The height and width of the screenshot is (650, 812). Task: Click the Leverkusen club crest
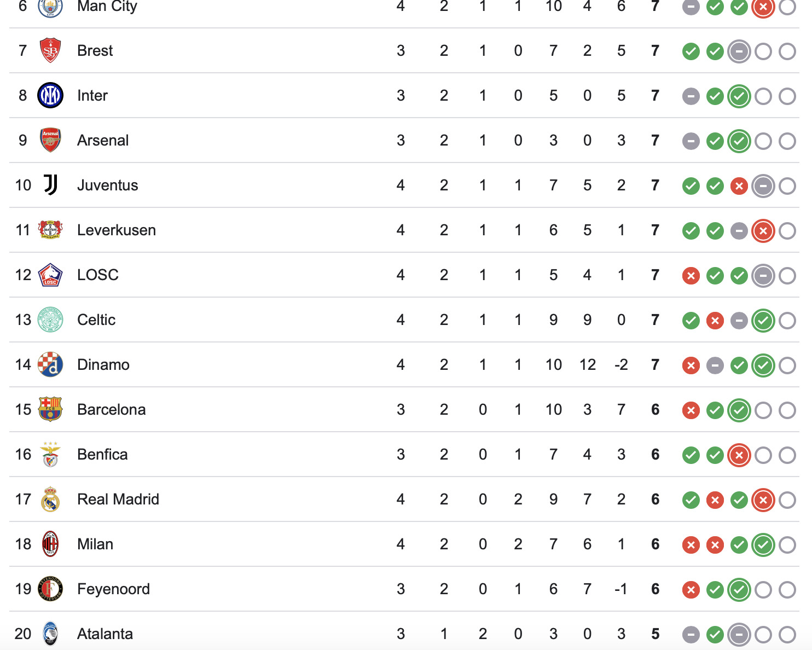(50, 230)
